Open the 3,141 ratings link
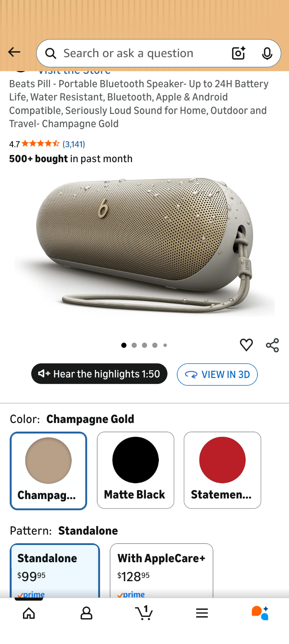Screen dimensions: 289x644 point(74,144)
